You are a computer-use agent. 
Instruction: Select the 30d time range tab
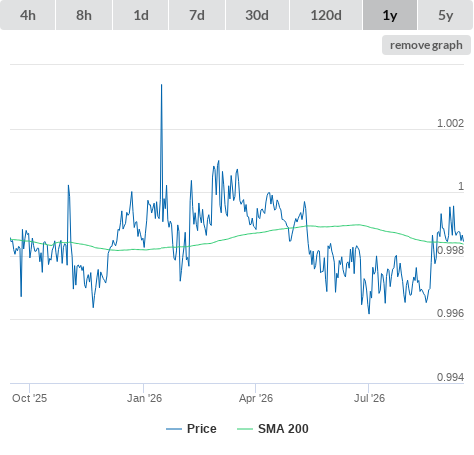257,15
